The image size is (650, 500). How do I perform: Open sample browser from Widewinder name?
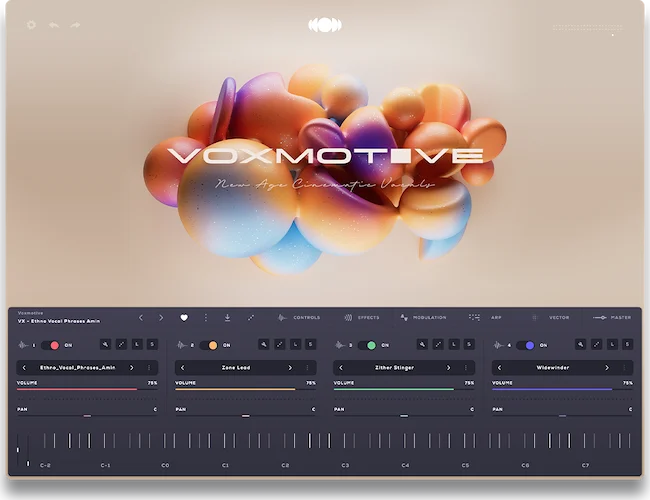(x=553, y=368)
